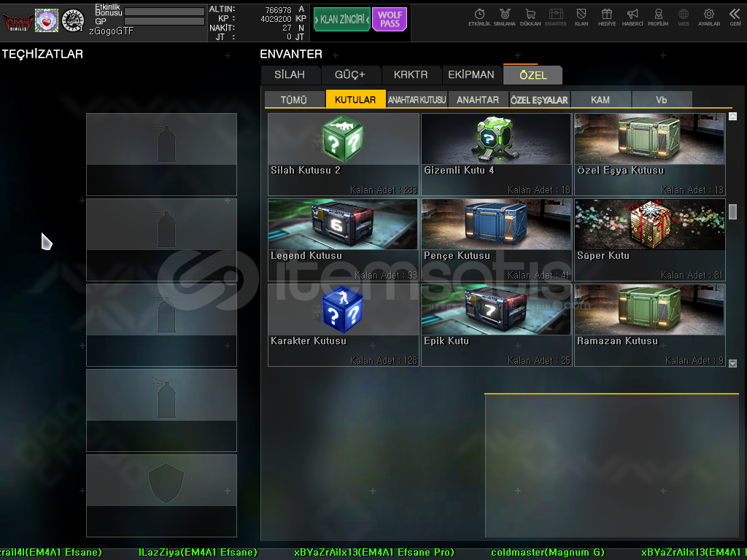The image size is (747, 560).
Task: Switch to the KRKTR inventory tab
Action: [411, 75]
